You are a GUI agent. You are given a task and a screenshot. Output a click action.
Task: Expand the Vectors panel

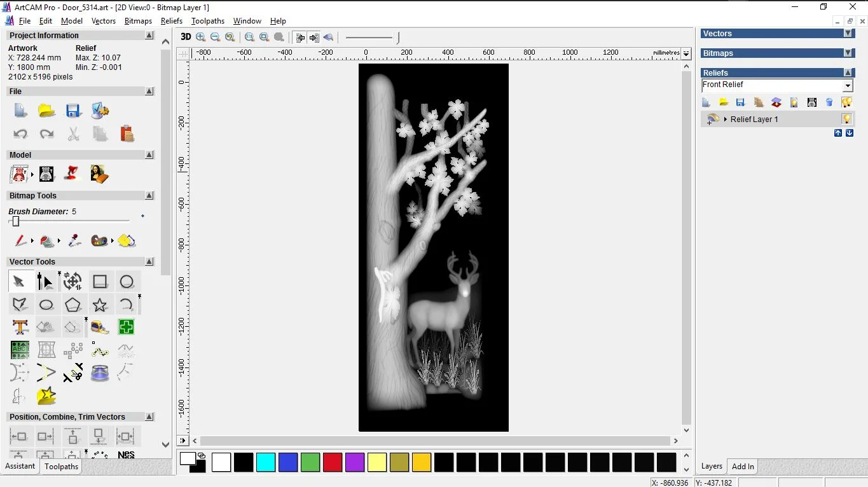tap(848, 34)
